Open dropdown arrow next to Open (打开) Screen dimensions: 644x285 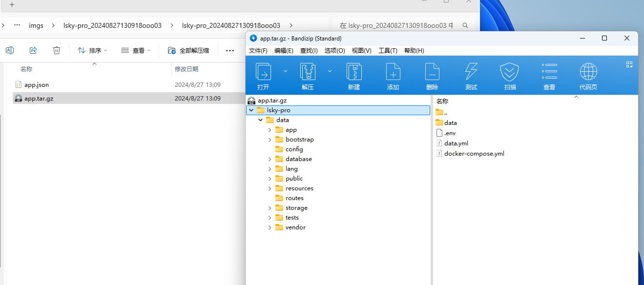(x=285, y=71)
